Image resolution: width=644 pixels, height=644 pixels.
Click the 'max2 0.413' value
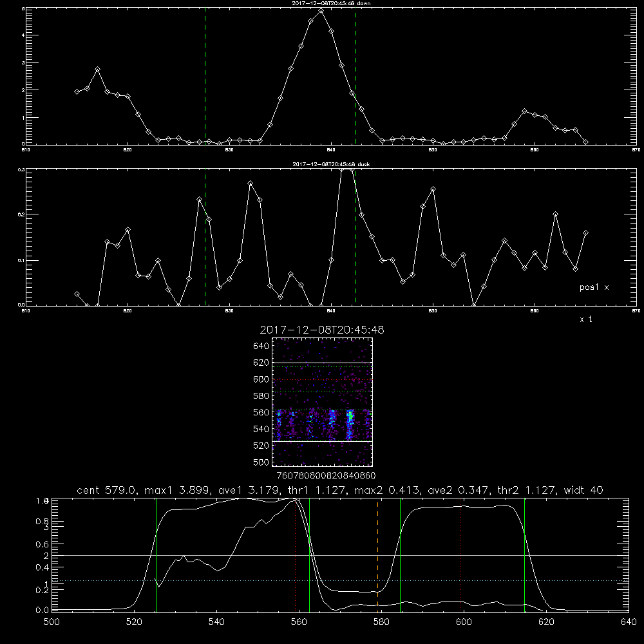coord(387,490)
